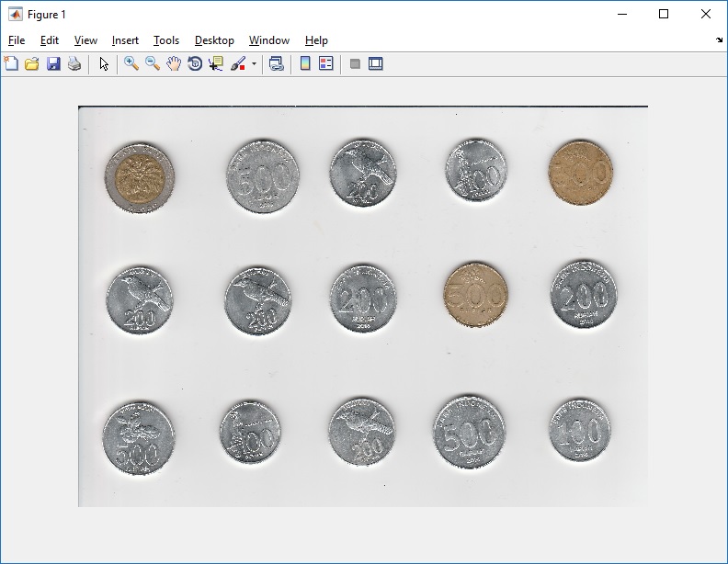Save the figure with floppy disk icon
The height and width of the screenshot is (564, 728).
point(53,64)
